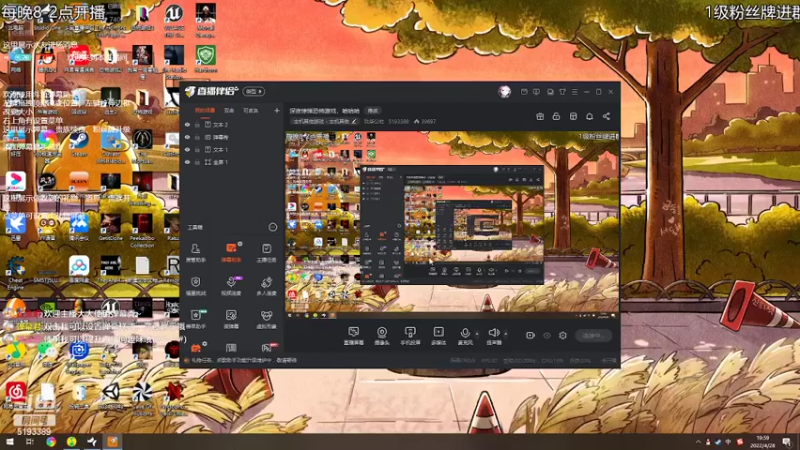Image resolution: width=800 pixels, height=450 pixels.
Task: Lock the 文本 1 layer
Action: tap(197, 149)
